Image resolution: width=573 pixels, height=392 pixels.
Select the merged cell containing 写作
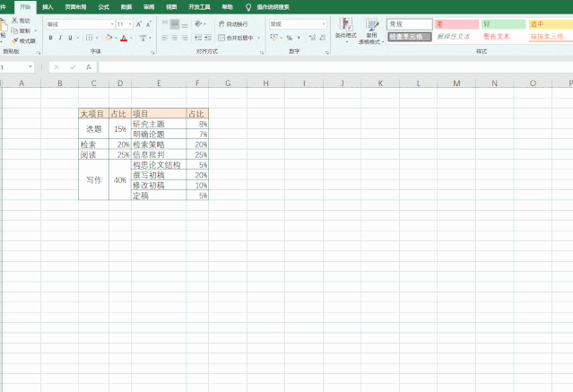[93, 180]
